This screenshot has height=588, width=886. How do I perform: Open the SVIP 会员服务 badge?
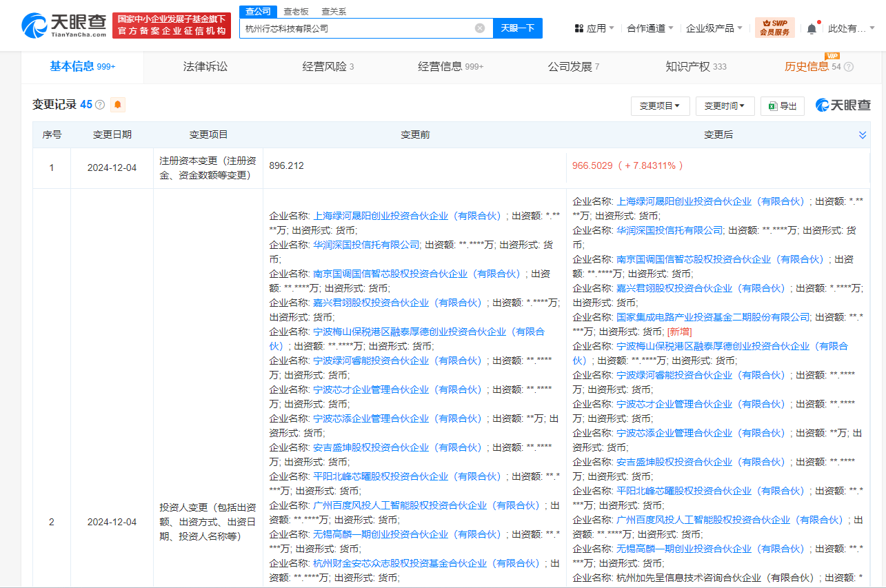point(774,28)
